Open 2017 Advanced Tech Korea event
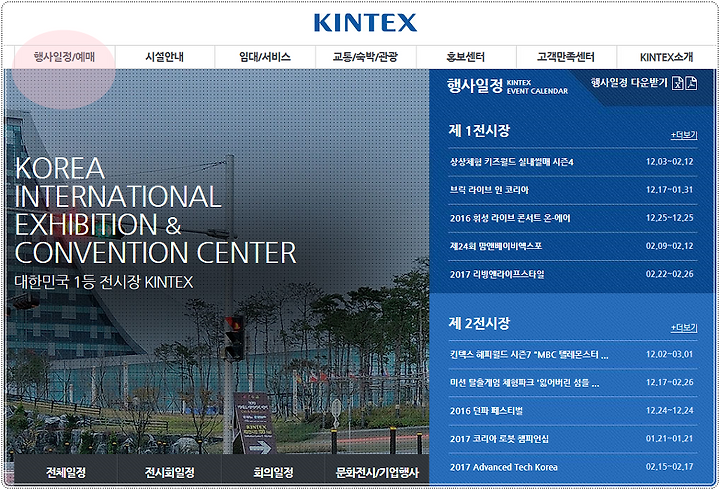Viewport: 720px width, 490px height. (x=504, y=467)
